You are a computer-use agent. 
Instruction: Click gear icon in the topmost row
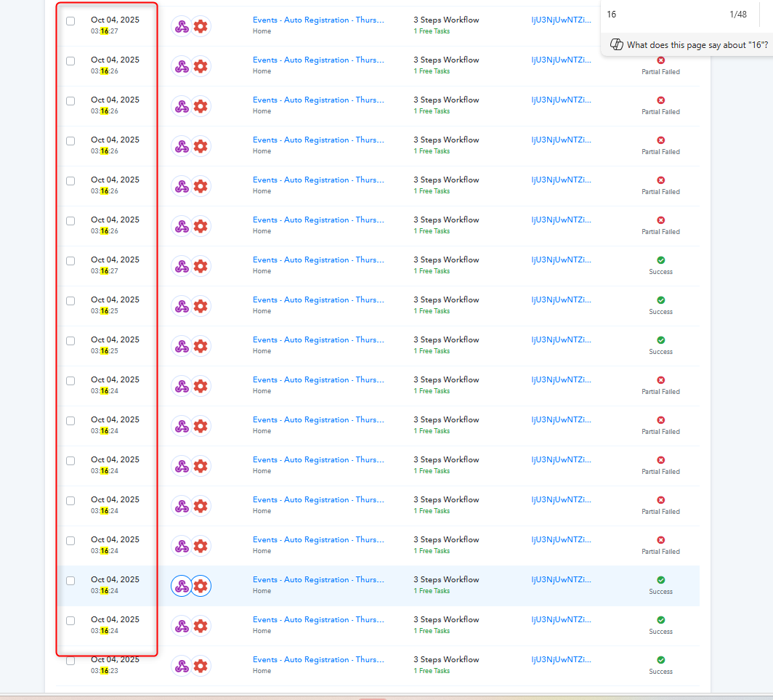click(201, 26)
